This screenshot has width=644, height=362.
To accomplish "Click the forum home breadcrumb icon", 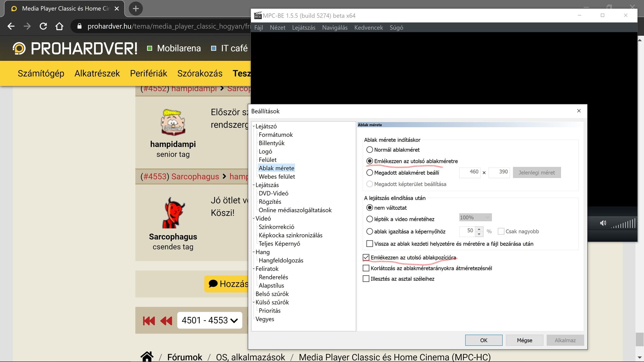I will 147,357.
